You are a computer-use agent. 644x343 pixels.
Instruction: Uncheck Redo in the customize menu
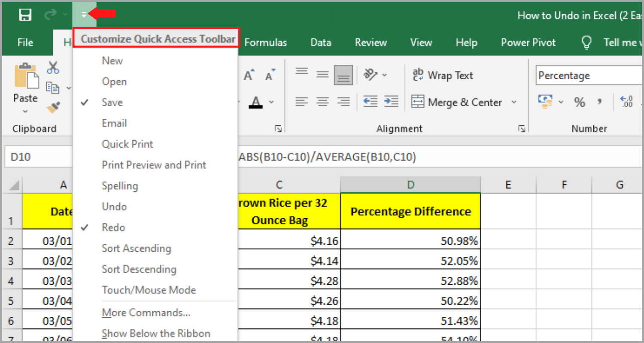coord(113,227)
